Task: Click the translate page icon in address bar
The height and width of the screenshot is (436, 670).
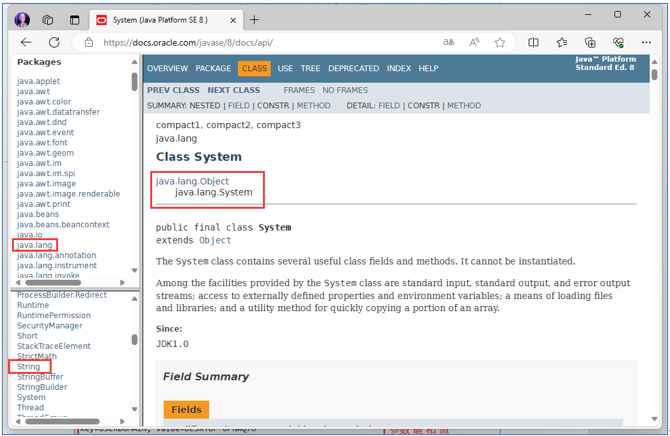Action: (x=448, y=42)
